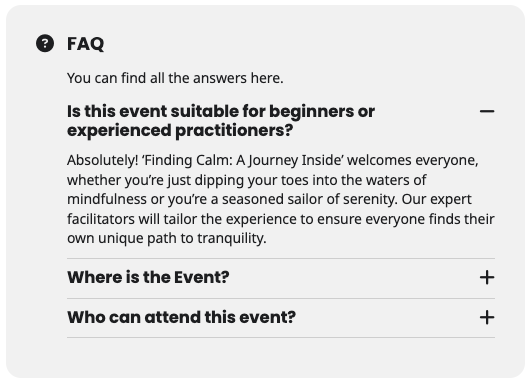532x384 pixels.
Task: Click the 'You can find all the answers here.' subtitle
Action: (175, 78)
